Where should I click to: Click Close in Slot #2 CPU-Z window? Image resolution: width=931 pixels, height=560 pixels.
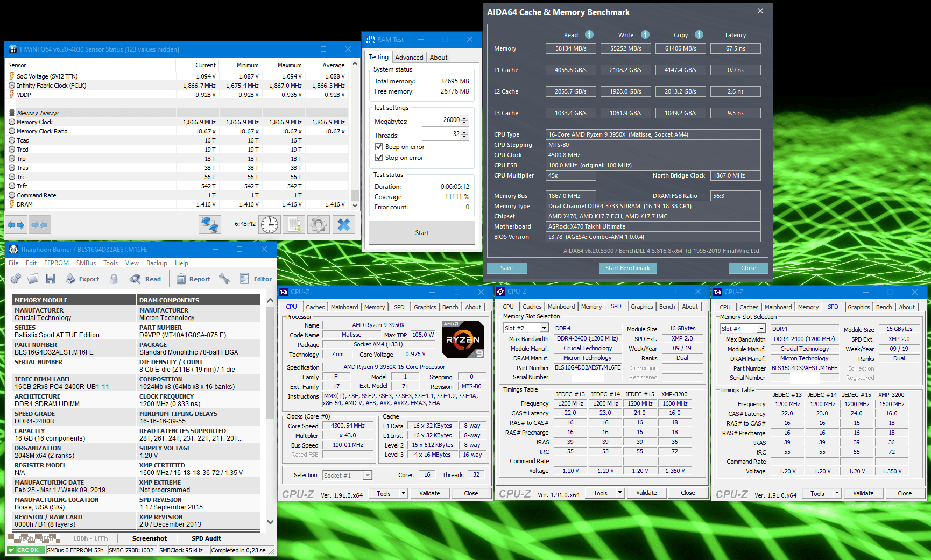pos(687,493)
